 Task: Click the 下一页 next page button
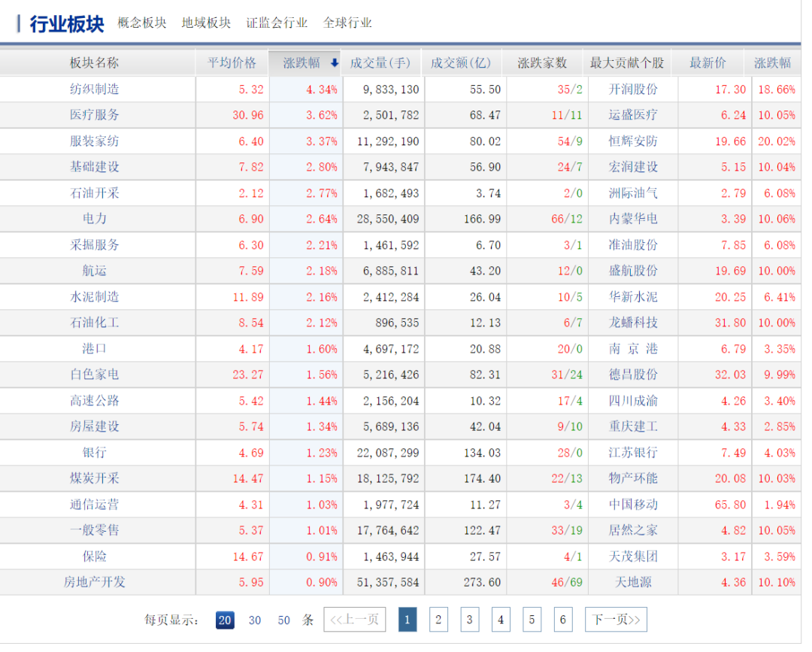(616, 620)
